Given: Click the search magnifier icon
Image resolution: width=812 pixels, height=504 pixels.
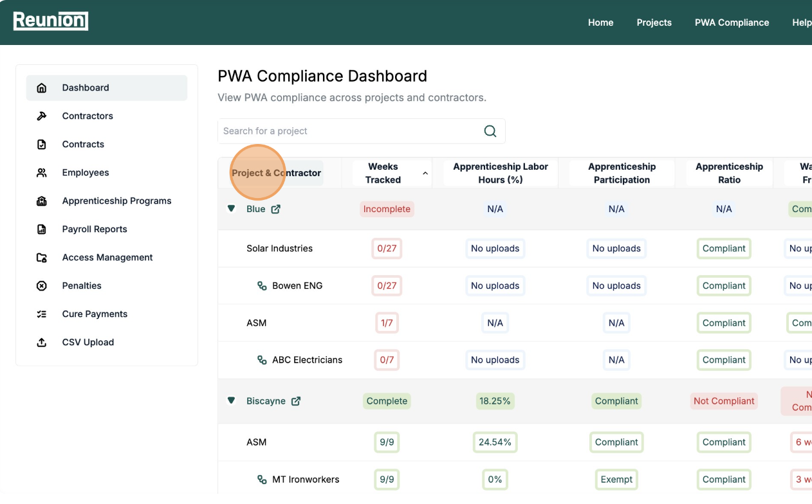Looking at the screenshot, I should pyautogui.click(x=490, y=131).
